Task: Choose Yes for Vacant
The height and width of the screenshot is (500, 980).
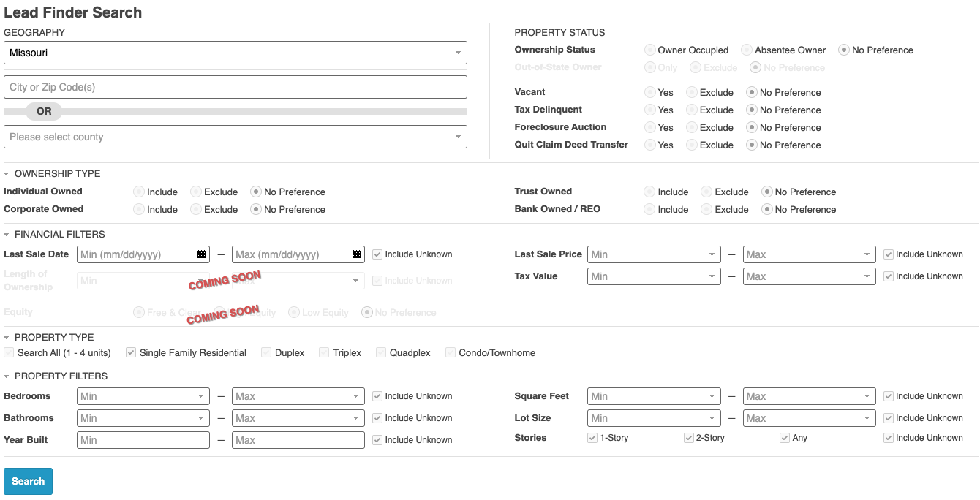Action: [649, 92]
